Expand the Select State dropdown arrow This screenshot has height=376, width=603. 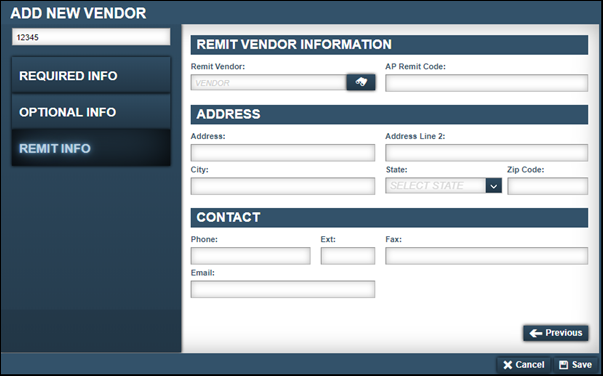tap(493, 186)
